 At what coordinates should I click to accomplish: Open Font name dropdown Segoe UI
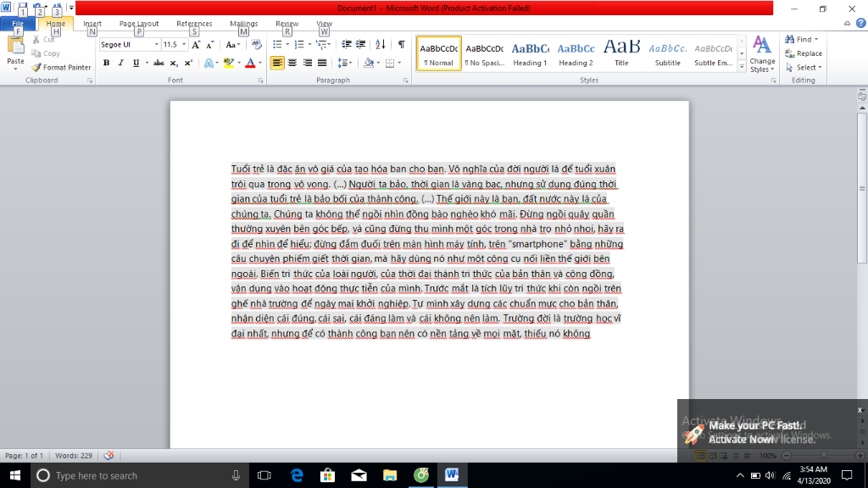point(157,45)
